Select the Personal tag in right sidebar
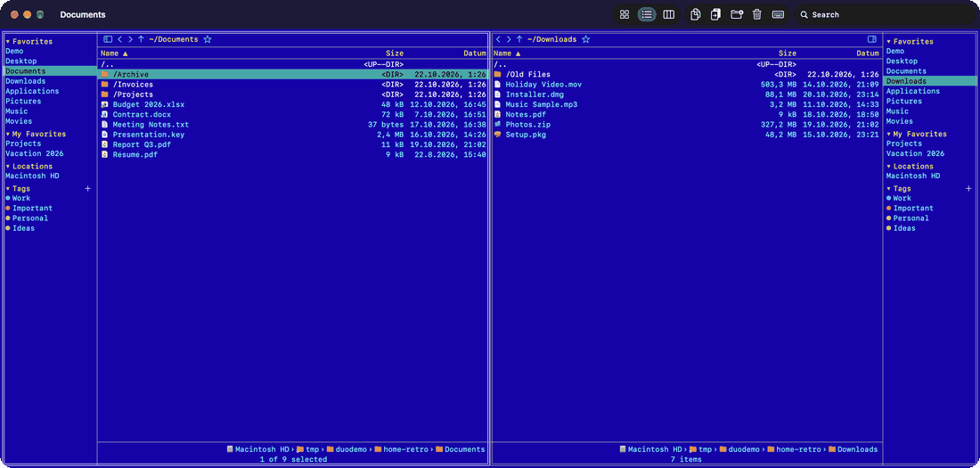 pos(911,218)
